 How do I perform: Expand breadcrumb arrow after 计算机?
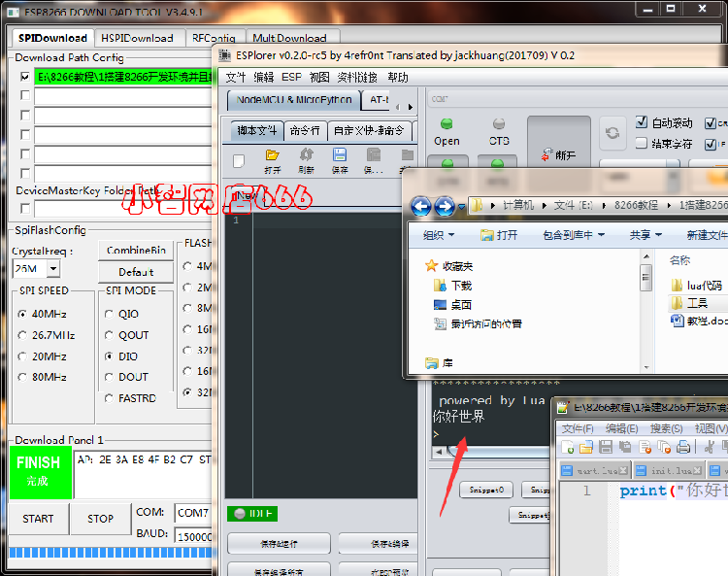pos(545,206)
